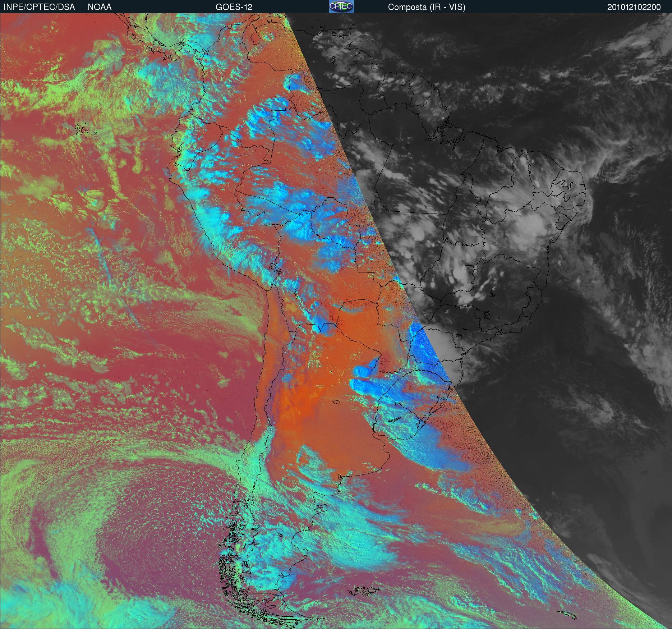Click the Composta (IR - VIS) title
The height and width of the screenshot is (629, 672).
pyautogui.click(x=427, y=7)
